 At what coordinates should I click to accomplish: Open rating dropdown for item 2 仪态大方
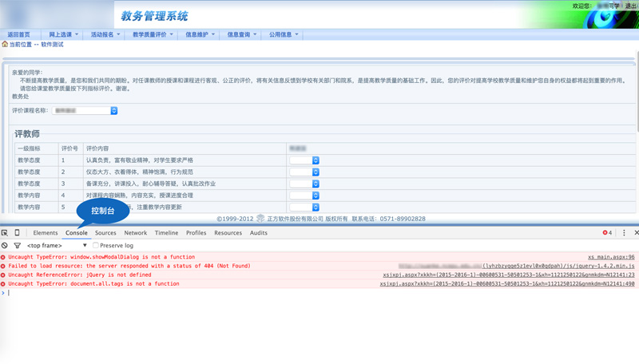(x=304, y=172)
